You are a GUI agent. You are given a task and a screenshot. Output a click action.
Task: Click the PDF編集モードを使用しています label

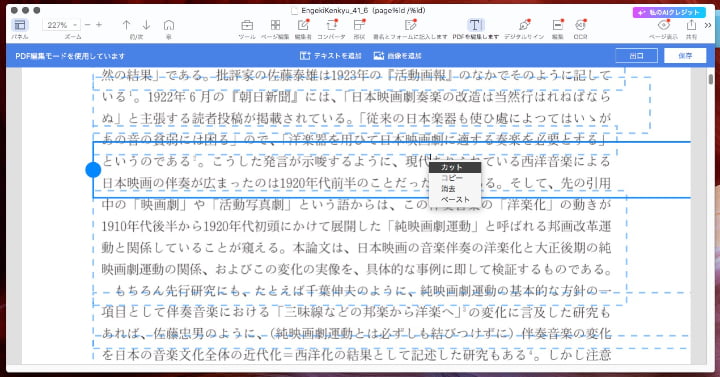[70, 56]
